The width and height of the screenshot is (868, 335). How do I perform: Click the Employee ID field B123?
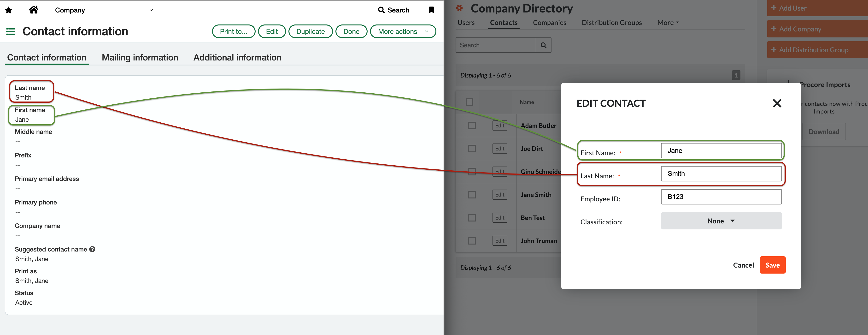[x=721, y=197]
